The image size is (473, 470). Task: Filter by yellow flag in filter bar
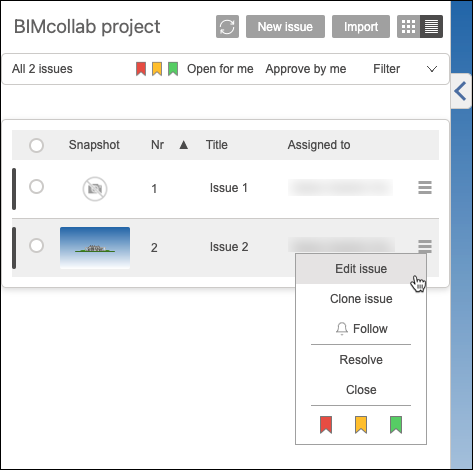(x=157, y=69)
